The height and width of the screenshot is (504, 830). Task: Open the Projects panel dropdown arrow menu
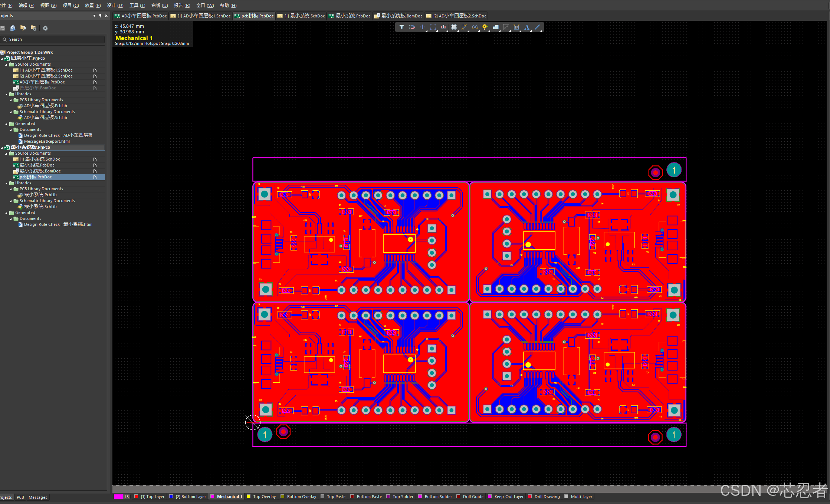pos(94,16)
